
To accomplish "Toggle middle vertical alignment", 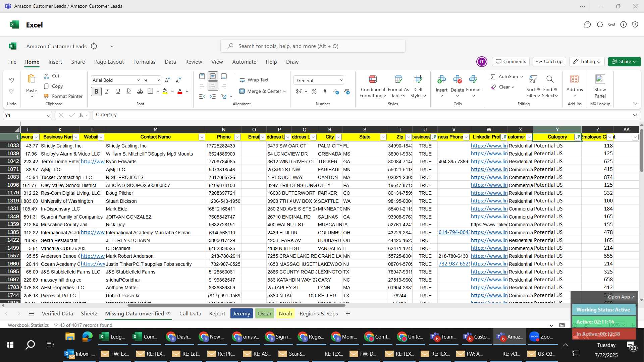I will coord(213,76).
